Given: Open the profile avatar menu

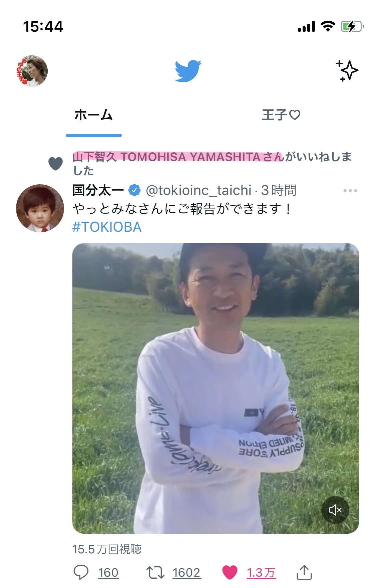Looking at the screenshot, I should [x=32, y=71].
